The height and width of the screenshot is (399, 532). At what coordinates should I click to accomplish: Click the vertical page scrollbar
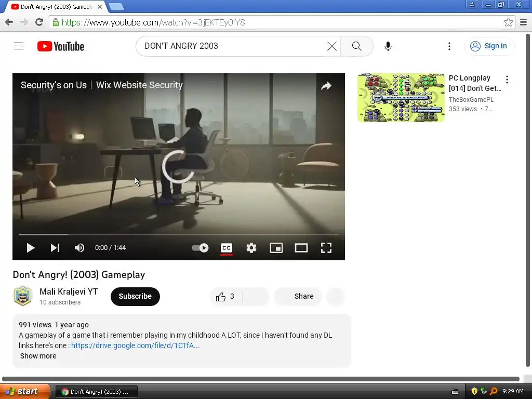pos(528,200)
